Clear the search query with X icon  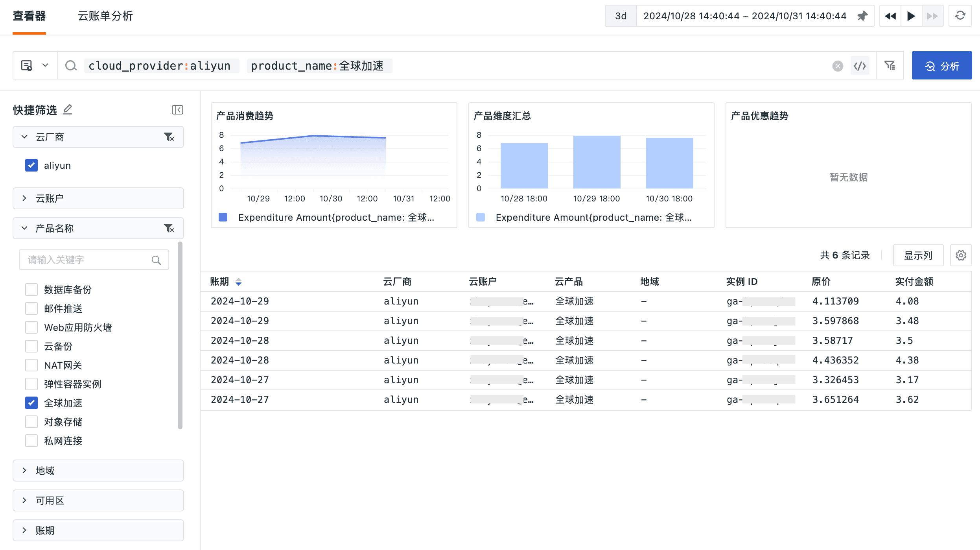(x=838, y=66)
